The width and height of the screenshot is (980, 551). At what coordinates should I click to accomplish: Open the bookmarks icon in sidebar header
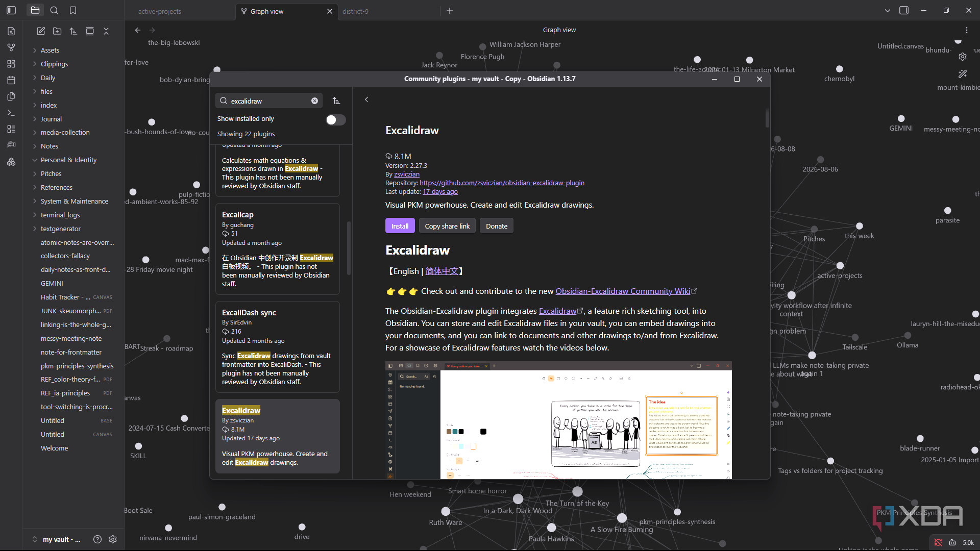[x=73, y=10]
